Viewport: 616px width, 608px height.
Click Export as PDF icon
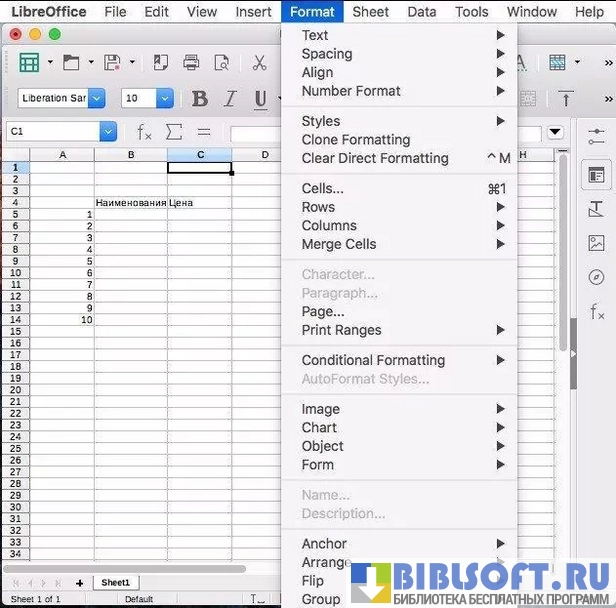[160, 63]
